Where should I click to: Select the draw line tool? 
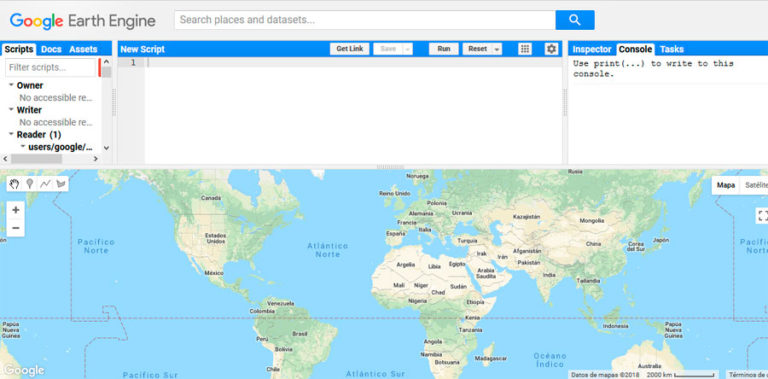point(45,184)
